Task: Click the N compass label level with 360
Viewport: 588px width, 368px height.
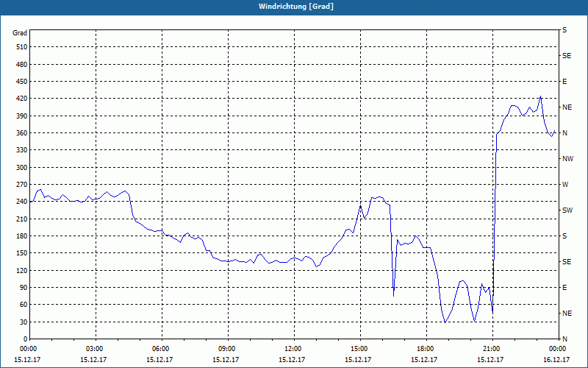Action: [x=564, y=133]
